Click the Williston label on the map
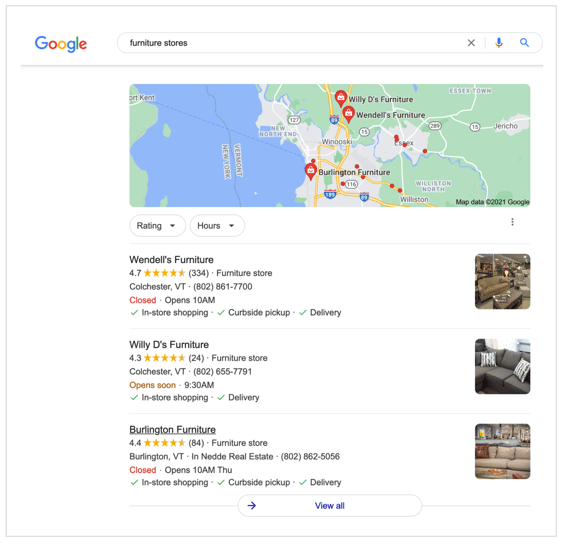This screenshot has height=544, width=562. pos(414,199)
